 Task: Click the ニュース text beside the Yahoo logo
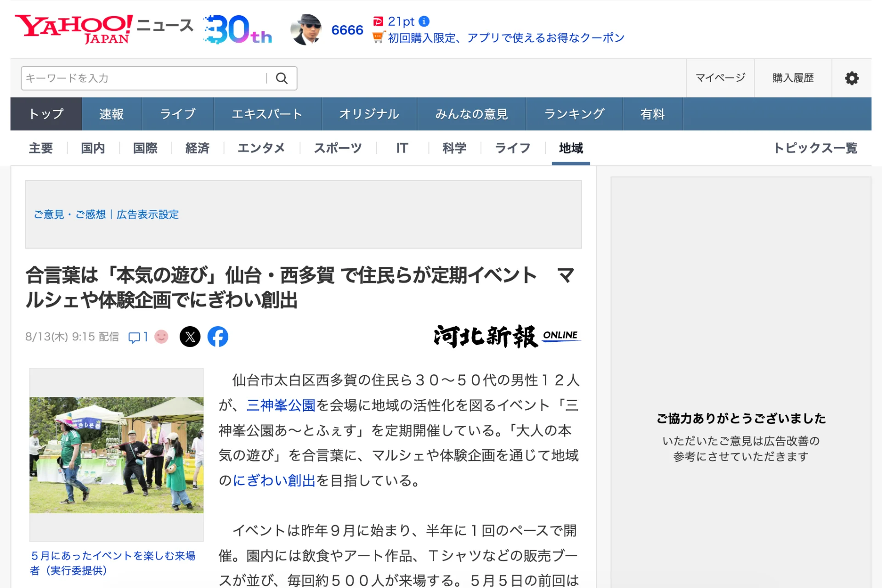(x=165, y=25)
